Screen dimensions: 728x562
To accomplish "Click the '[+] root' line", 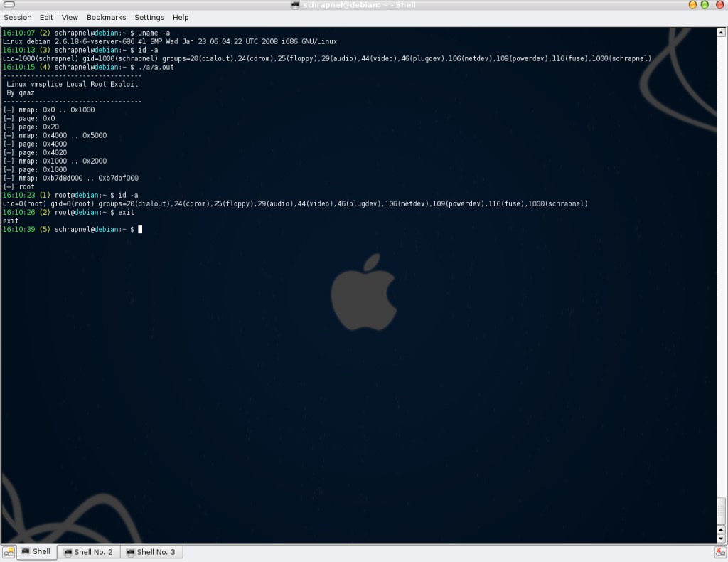I will click(18, 186).
